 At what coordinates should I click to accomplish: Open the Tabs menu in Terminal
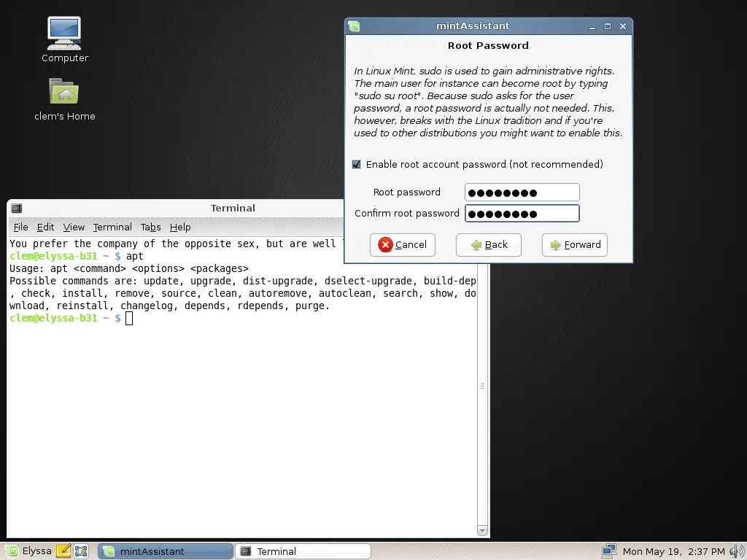pos(150,227)
